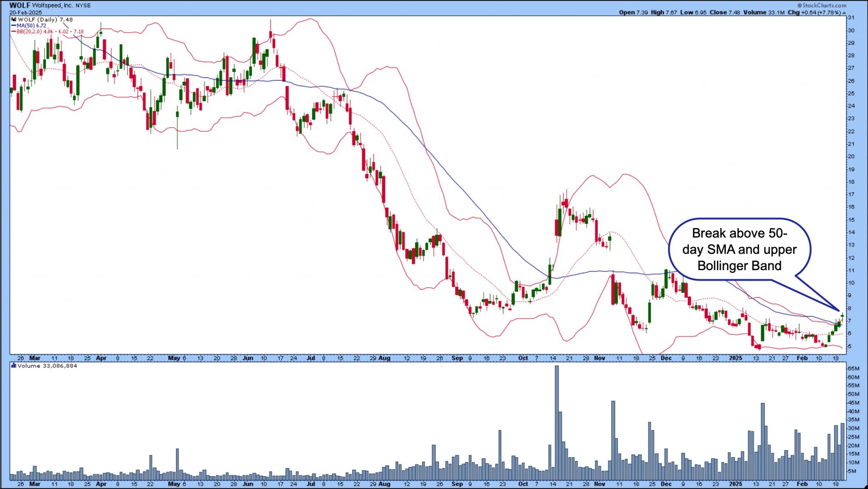Click the MA(50) 6.72 legend entry

(x=31, y=25)
